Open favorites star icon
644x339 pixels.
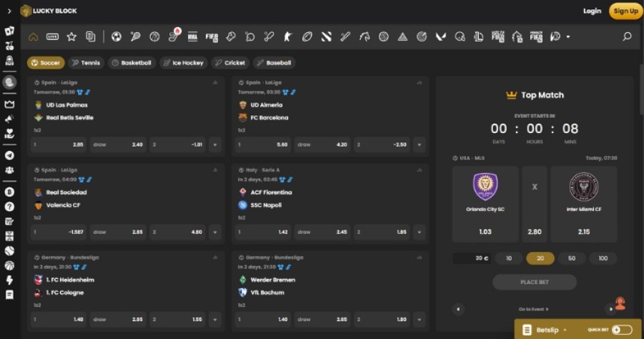(71, 36)
